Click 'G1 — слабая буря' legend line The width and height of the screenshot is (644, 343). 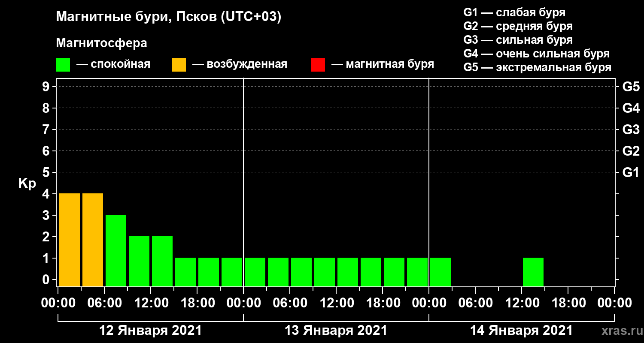click(x=514, y=12)
